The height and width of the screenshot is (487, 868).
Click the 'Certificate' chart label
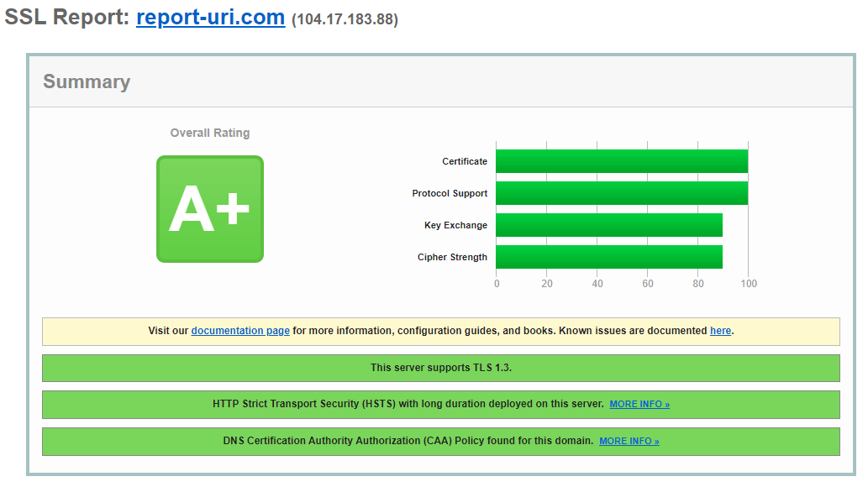click(x=465, y=161)
